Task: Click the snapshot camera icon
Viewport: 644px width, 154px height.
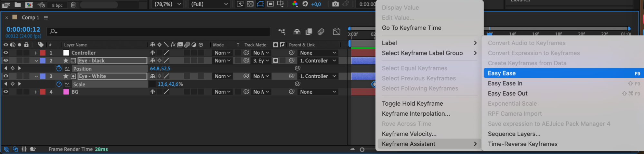Action: 335,4
